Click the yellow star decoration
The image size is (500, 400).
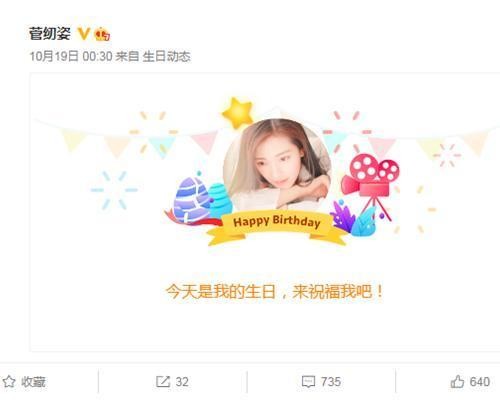click(x=238, y=113)
